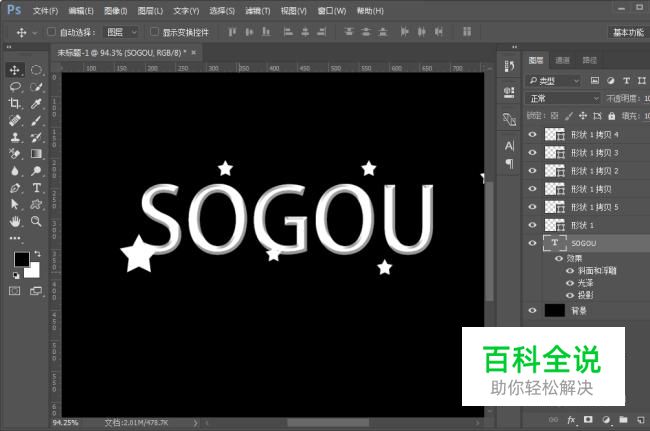Select the Custom Shape tool
The width and height of the screenshot is (650, 431).
click(36, 204)
